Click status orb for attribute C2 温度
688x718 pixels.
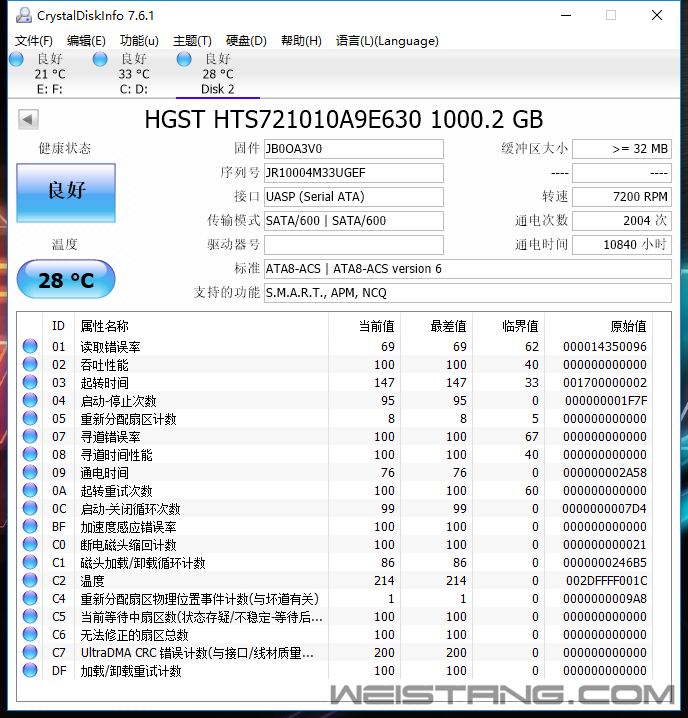[30, 580]
